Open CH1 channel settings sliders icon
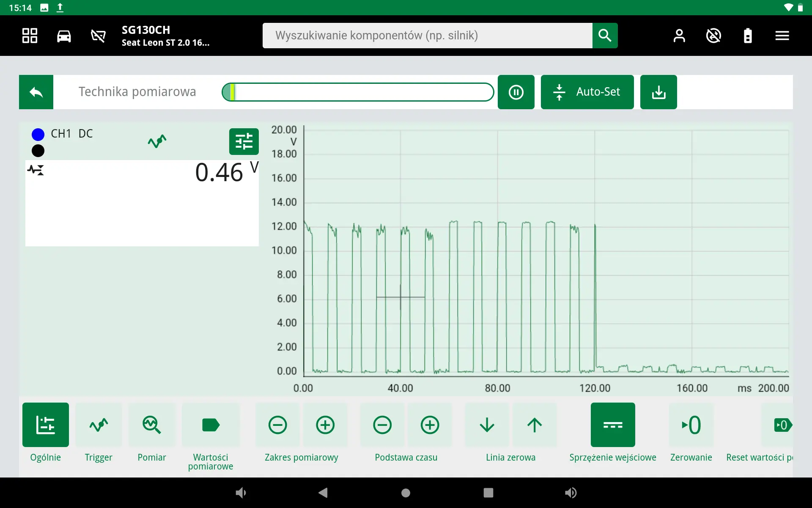This screenshot has height=508, width=812. (244, 141)
